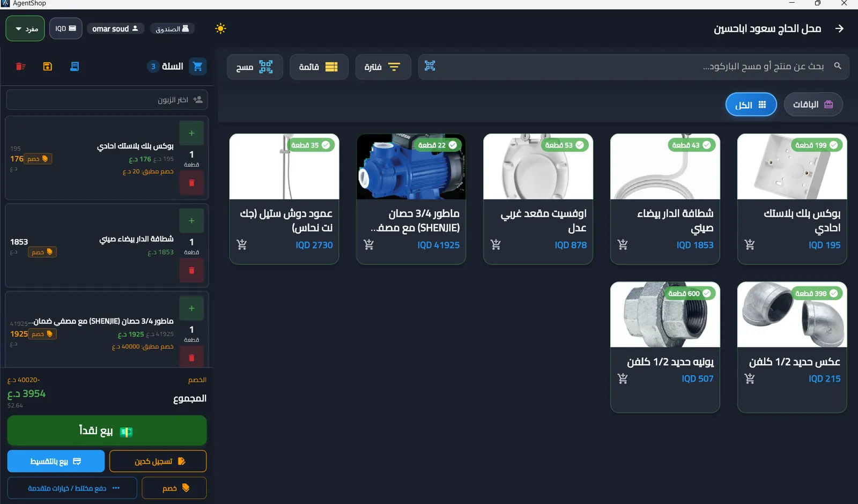The width and height of the screenshot is (858, 504).
Task: Open the toilet seat product image
Action: [538, 167]
